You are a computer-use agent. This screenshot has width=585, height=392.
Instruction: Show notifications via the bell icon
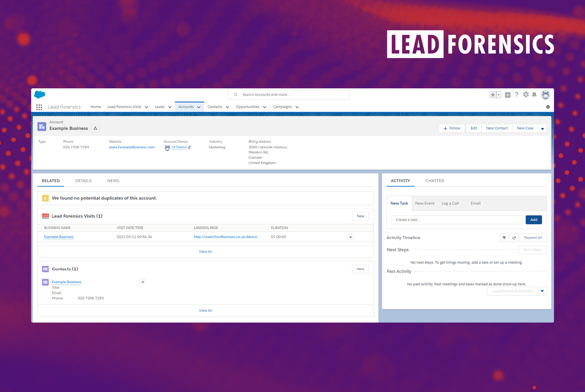coord(534,94)
